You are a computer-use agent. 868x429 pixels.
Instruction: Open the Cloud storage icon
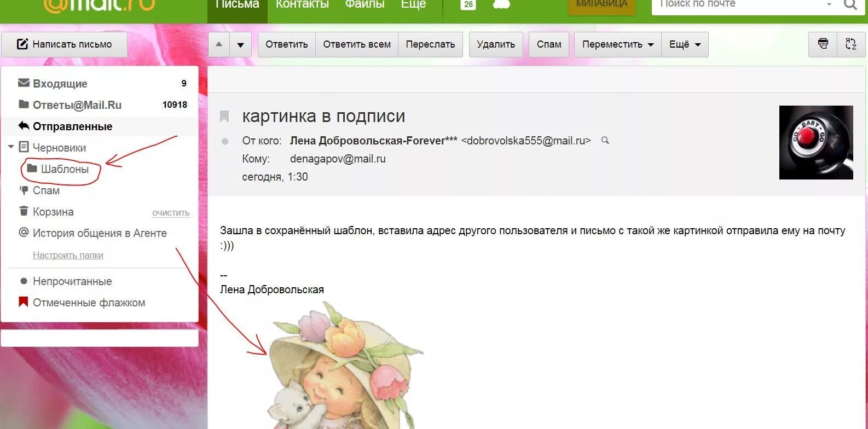[x=501, y=4]
